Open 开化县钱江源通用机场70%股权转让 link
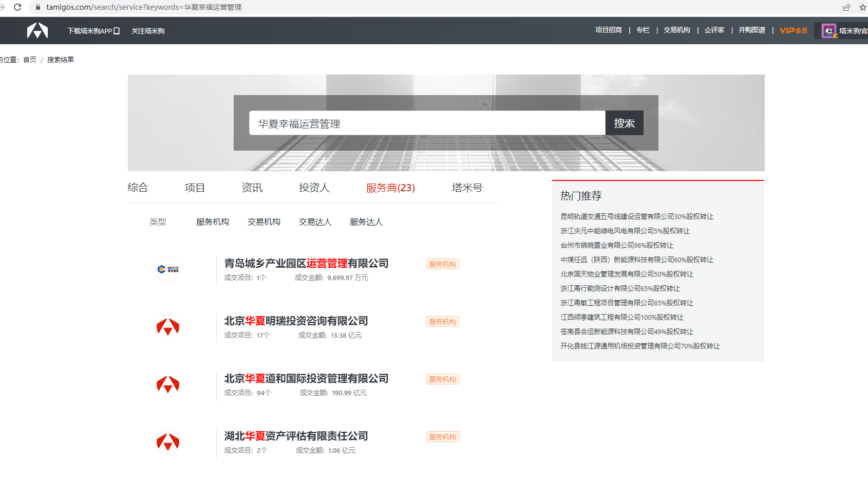Screen dimensions: 868x478 point(640,346)
